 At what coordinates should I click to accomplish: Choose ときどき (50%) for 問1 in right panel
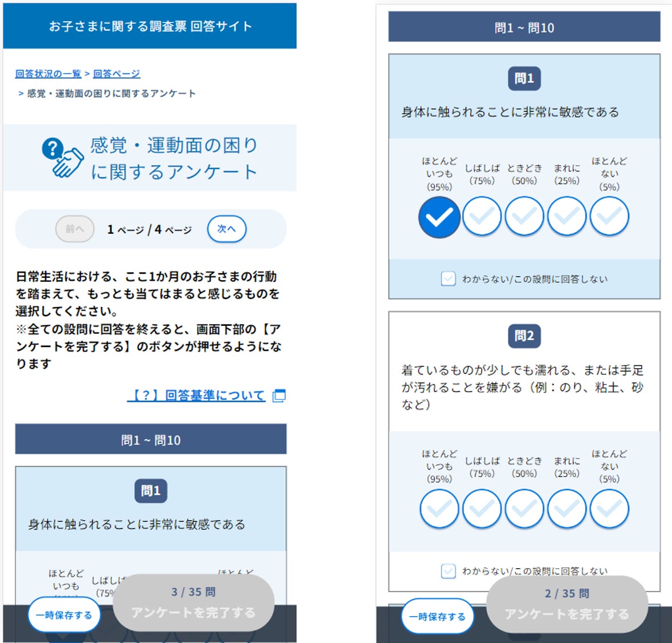pyautogui.click(x=524, y=217)
